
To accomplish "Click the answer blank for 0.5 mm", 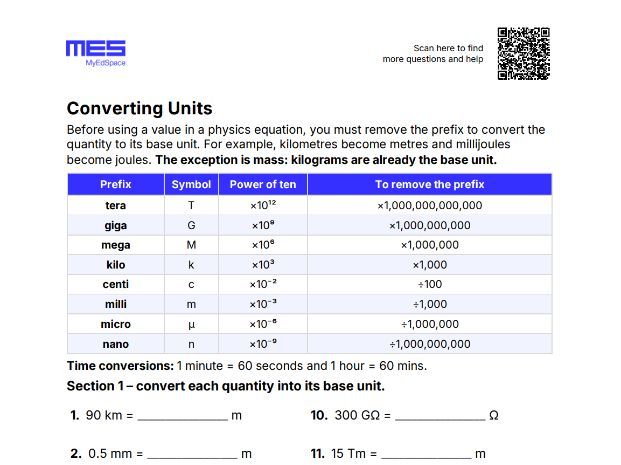I will tap(192, 455).
